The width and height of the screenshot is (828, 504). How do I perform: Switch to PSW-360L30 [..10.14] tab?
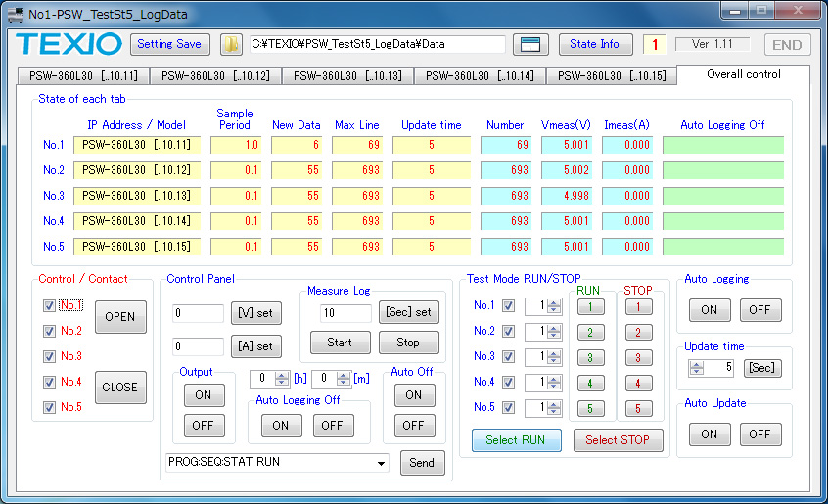pos(480,76)
